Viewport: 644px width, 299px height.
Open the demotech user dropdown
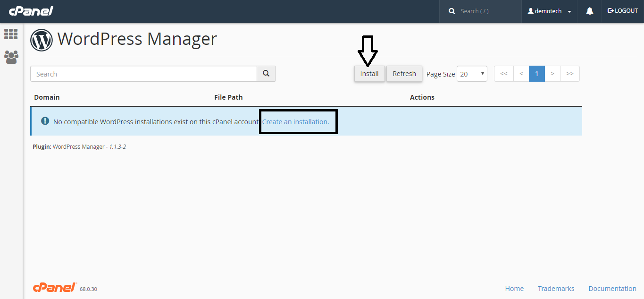pyautogui.click(x=550, y=11)
